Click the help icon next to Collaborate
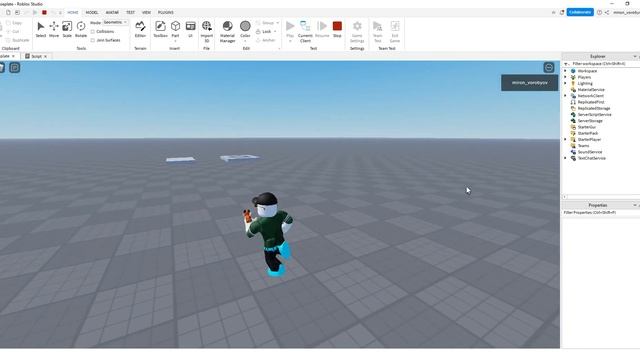This screenshot has width=640, height=360. click(x=599, y=13)
